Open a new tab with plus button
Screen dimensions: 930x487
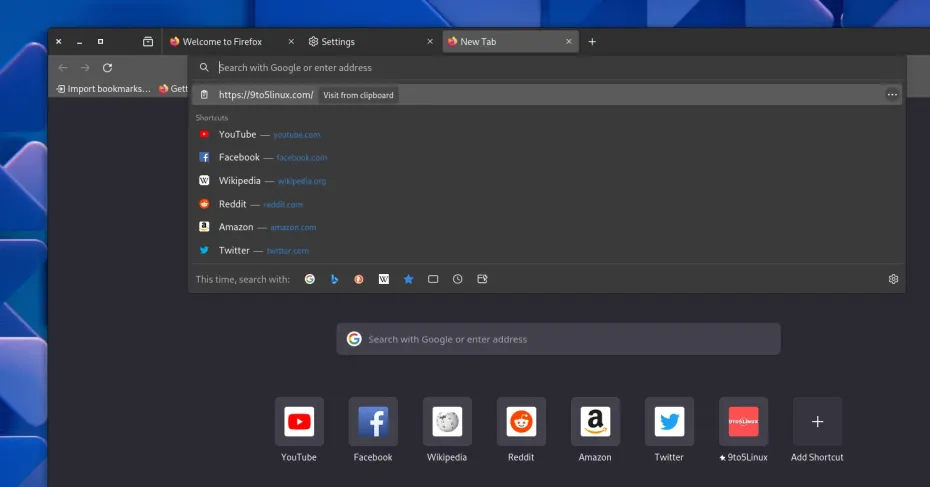tap(592, 42)
